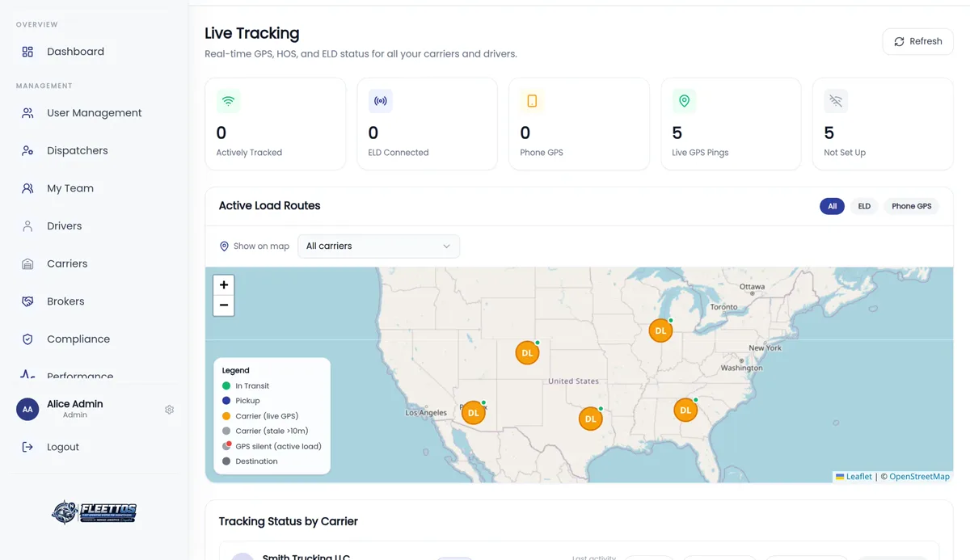Click the Compliance shield icon

pyautogui.click(x=27, y=339)
